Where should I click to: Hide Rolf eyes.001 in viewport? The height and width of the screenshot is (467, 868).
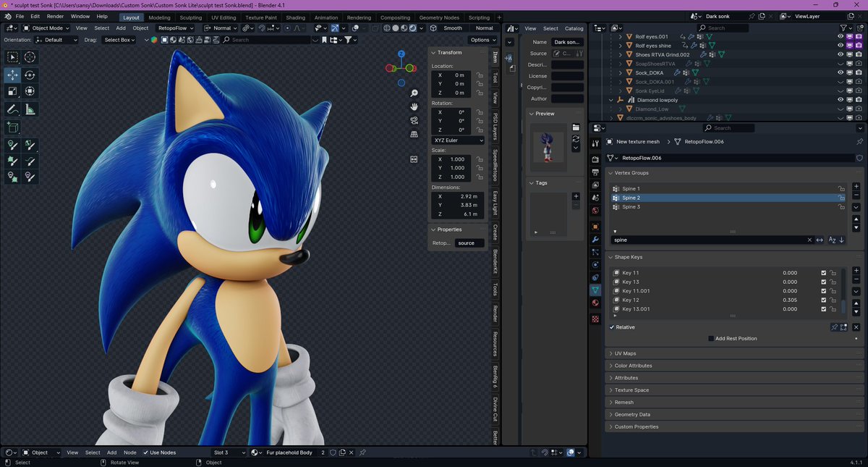[841, 36]
